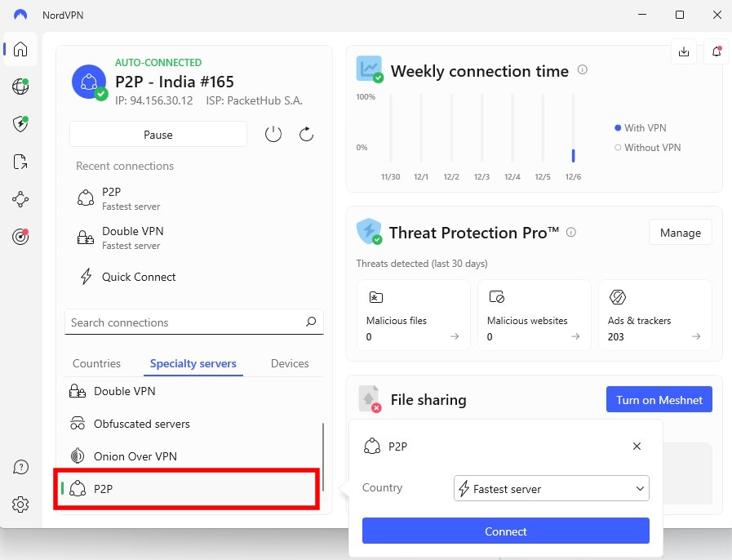The width and height of the screenshot is (732, 560).
Task: Click the With VPN legend item
Action: click(641, 127)
